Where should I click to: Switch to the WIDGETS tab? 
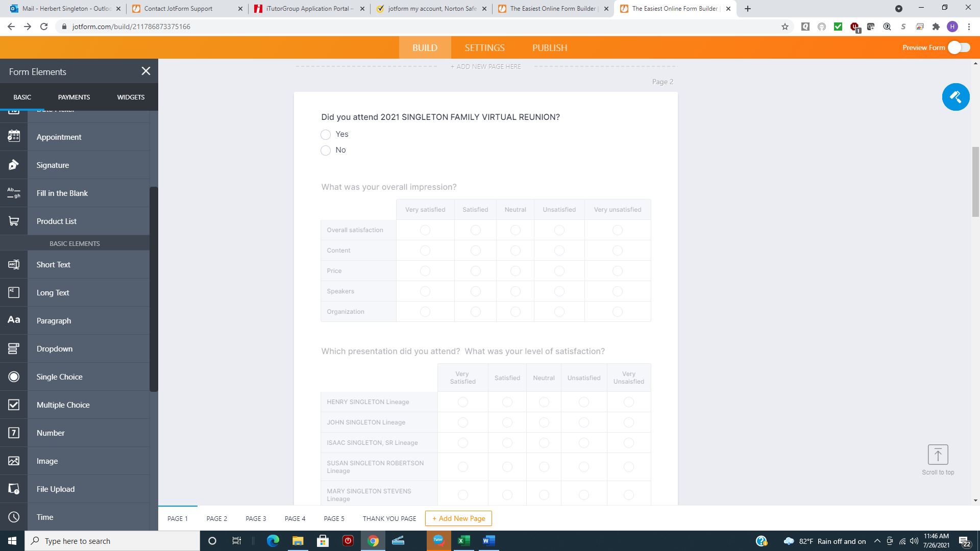click(x=130, y=97)
